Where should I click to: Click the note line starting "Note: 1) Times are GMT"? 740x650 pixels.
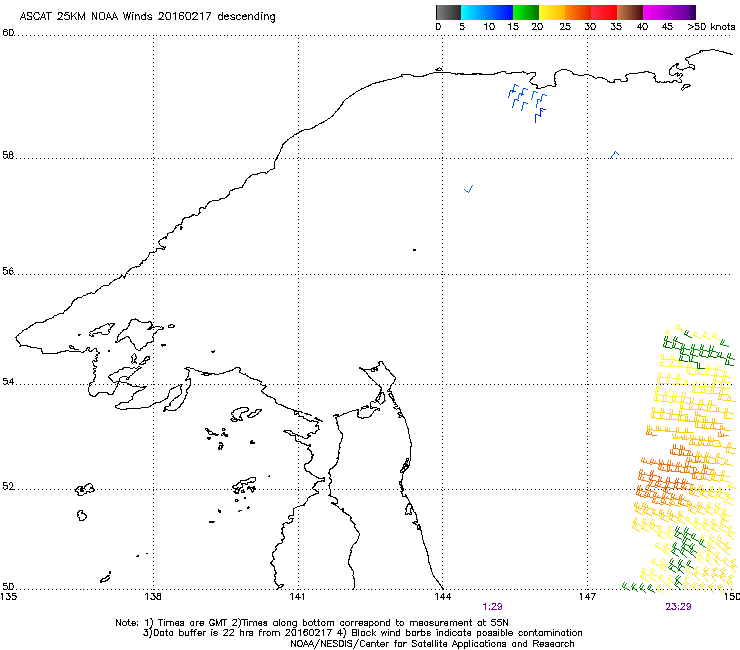click(311, 623)
